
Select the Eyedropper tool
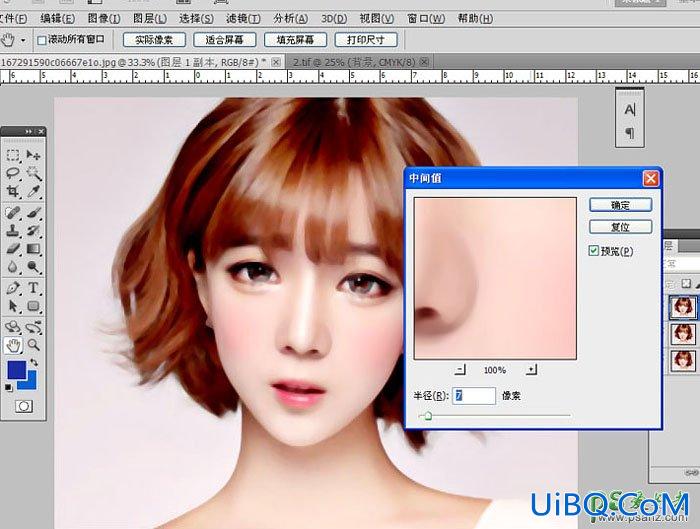[x=33, y=191]
